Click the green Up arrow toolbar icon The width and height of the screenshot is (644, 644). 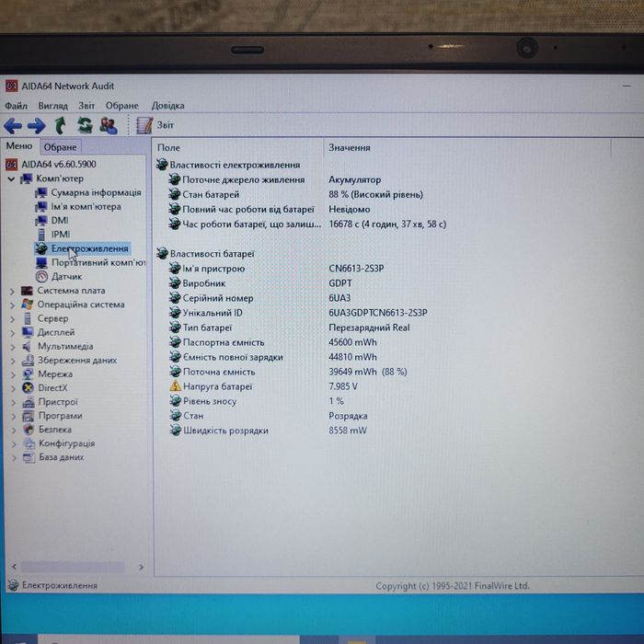pyautogui.click(x=61, y=125)
